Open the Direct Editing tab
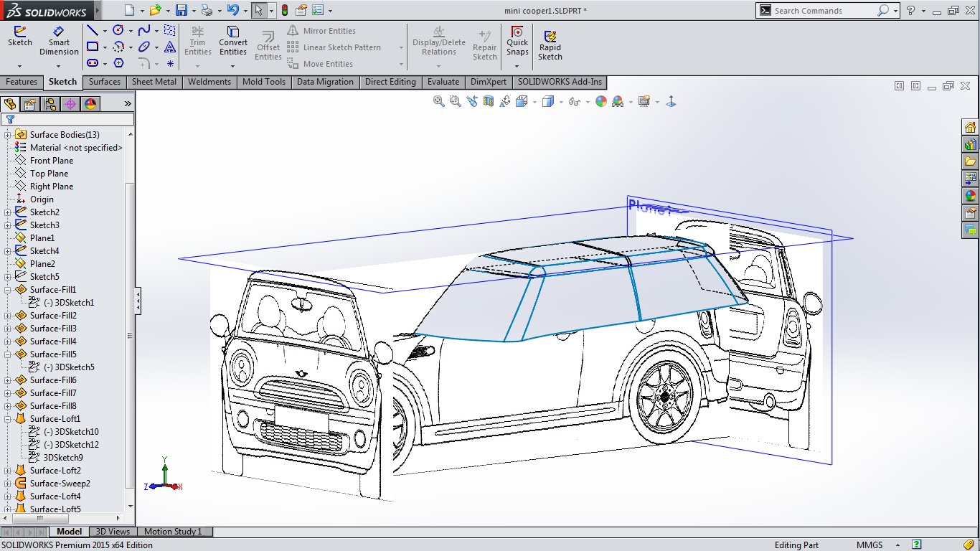The image size is (980, 551). [390, 82]
